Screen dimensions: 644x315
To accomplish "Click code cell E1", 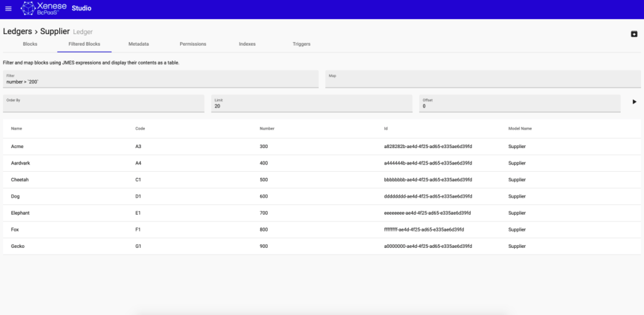I will point(138,213).
